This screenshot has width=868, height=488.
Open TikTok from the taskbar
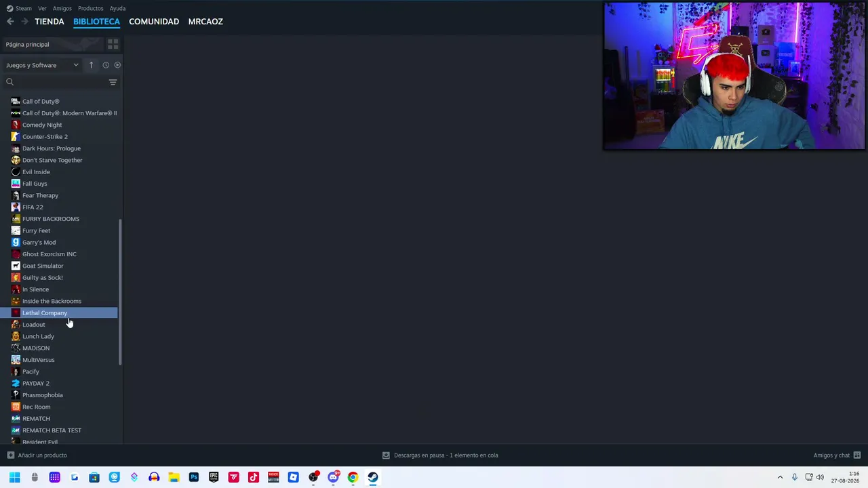tap(254, 477)
